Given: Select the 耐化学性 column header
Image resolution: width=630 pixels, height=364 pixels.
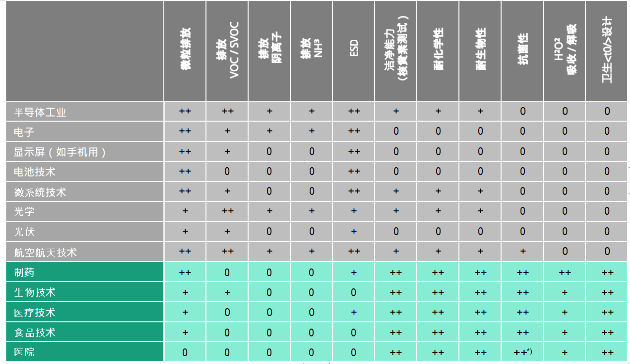Looking at the screenshot, I should coord(438,51).
